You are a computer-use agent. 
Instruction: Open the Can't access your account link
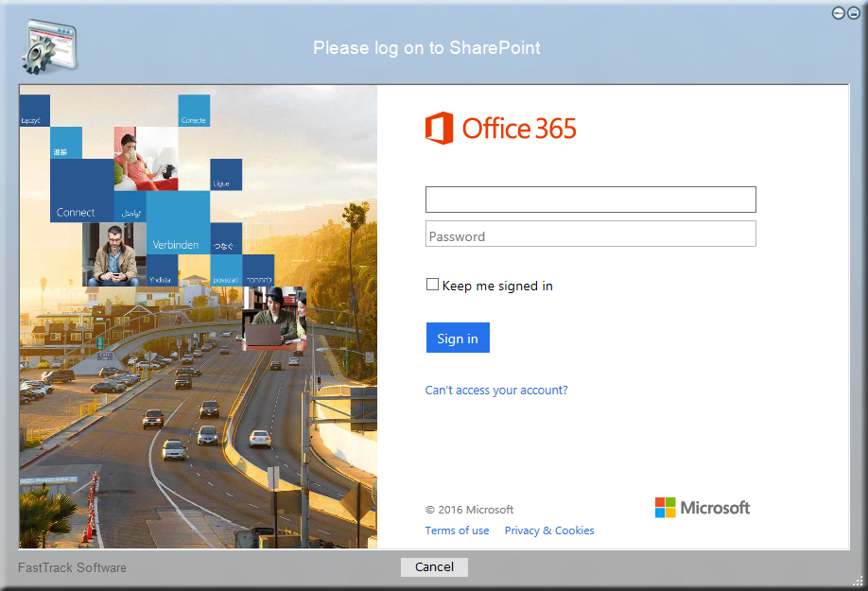tap(496, 391)
